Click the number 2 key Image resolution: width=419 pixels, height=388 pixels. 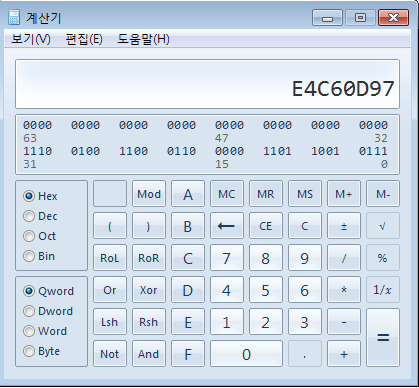266,322
